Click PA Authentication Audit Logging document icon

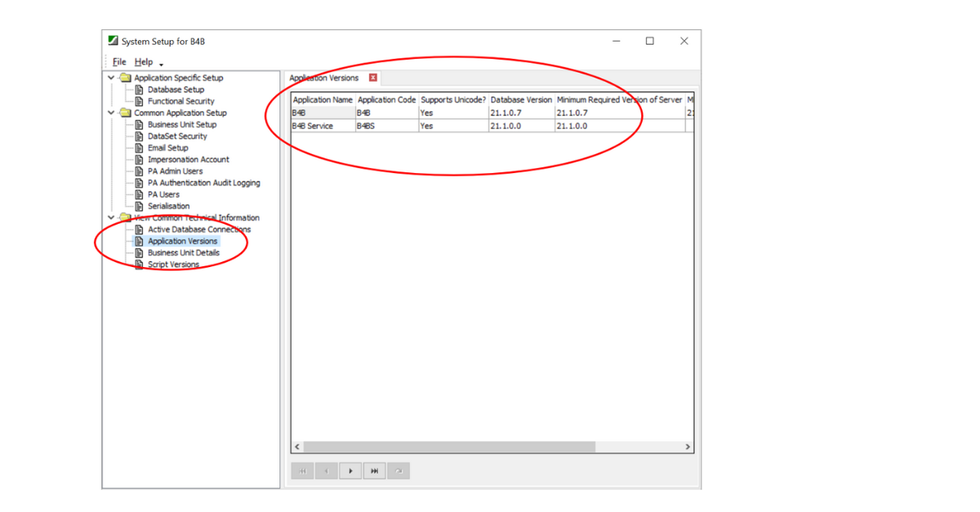pyautogui.click(x=140, y=183)
